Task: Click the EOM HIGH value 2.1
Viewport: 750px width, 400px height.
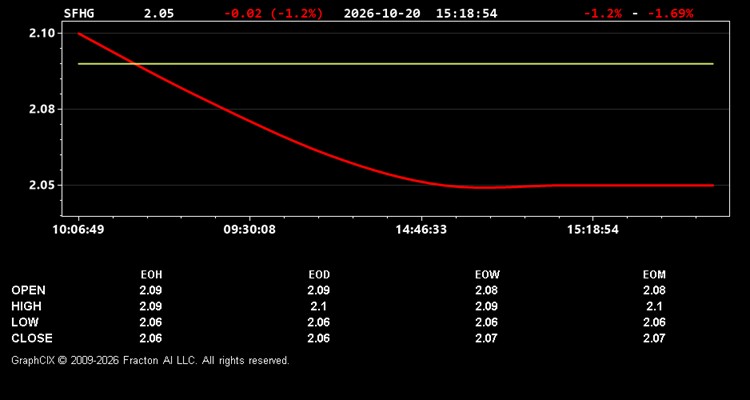Action: point(654,306)
